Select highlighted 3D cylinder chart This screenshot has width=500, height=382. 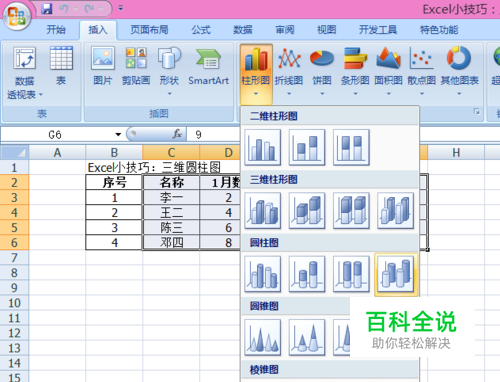(396, 274)
